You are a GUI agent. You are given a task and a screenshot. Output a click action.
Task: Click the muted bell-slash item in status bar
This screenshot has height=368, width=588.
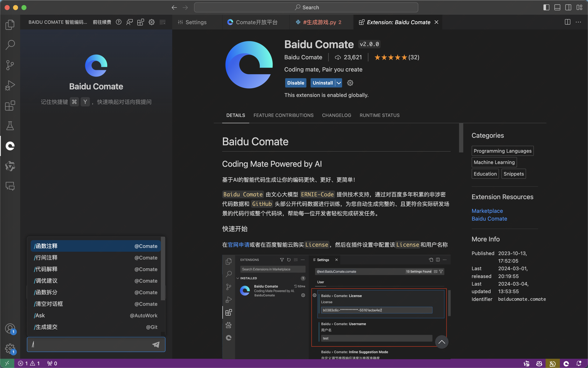[x=553, y=363]
